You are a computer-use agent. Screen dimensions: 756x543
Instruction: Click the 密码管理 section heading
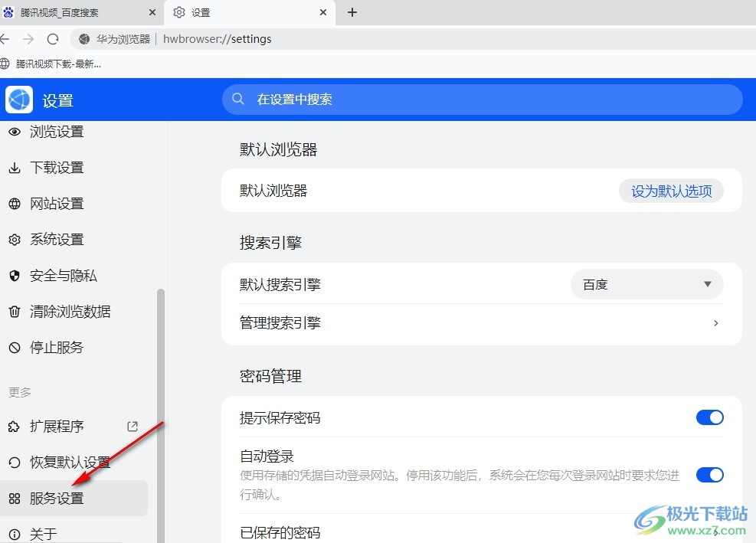pyautogui.click(x=270, y=376)
